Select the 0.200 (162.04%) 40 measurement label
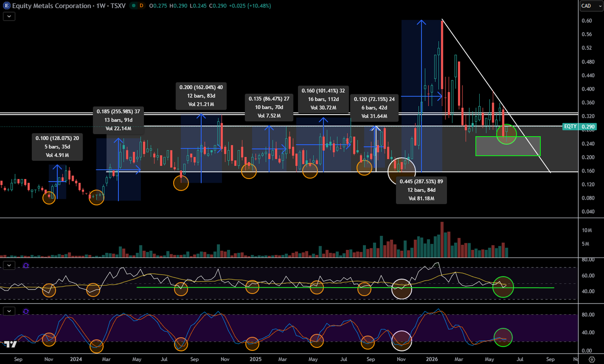This screenshot has height=364, width=604. pyautogui.click(x=201, y=96)
